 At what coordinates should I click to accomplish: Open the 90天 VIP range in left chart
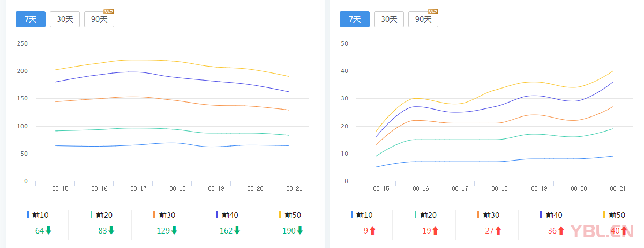pos(99,19)
